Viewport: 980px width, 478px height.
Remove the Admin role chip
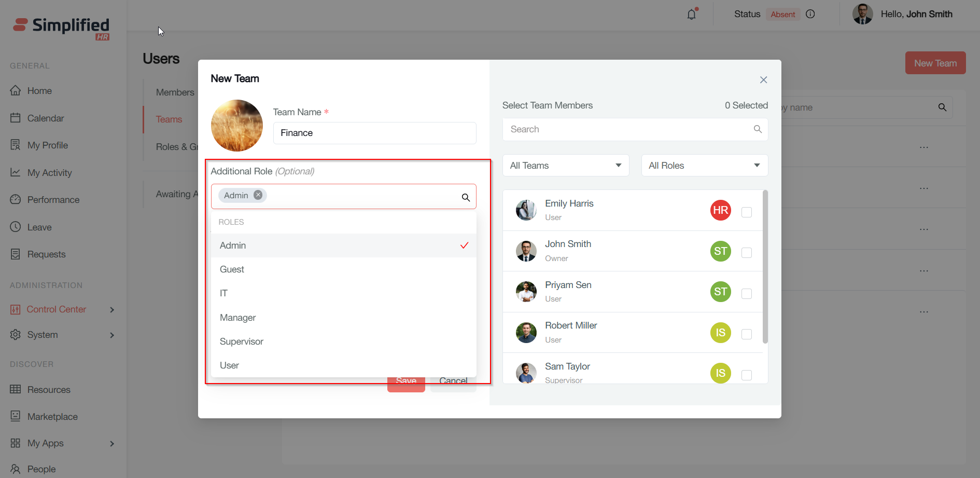click(x=258, y=195)
